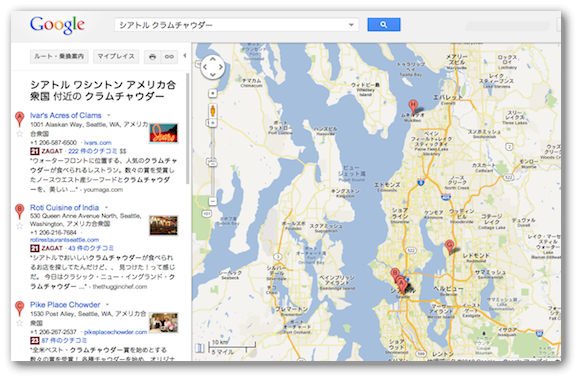Open rotirestaurantseattle.com link
The height and width of the screenshot is (378, 578).
pos(65,240)
